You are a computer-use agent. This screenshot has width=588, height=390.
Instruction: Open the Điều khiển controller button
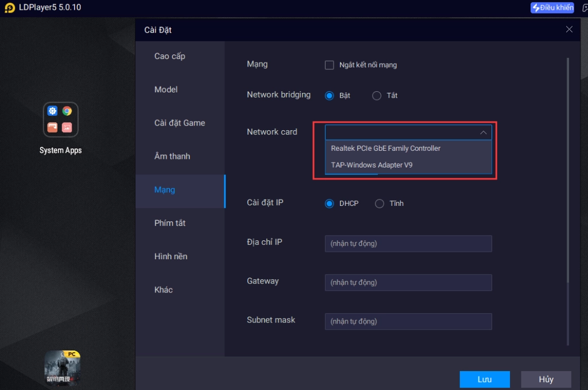552,8
